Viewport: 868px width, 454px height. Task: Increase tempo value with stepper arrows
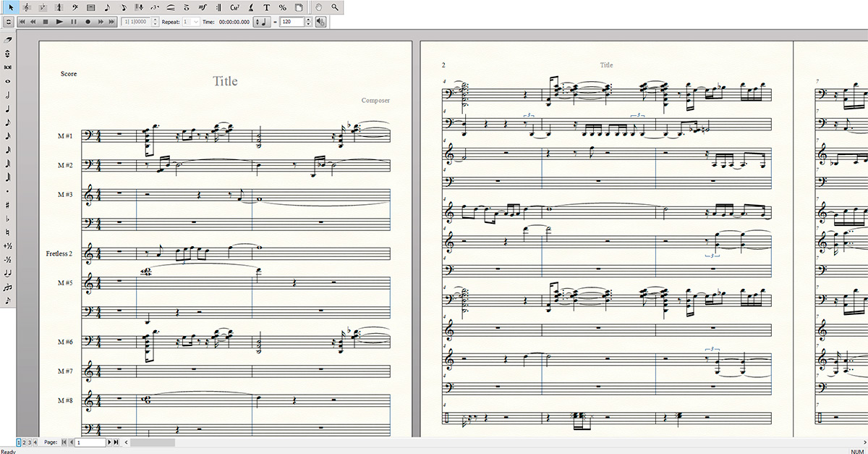pyautogui.click(x=309, y=20)
